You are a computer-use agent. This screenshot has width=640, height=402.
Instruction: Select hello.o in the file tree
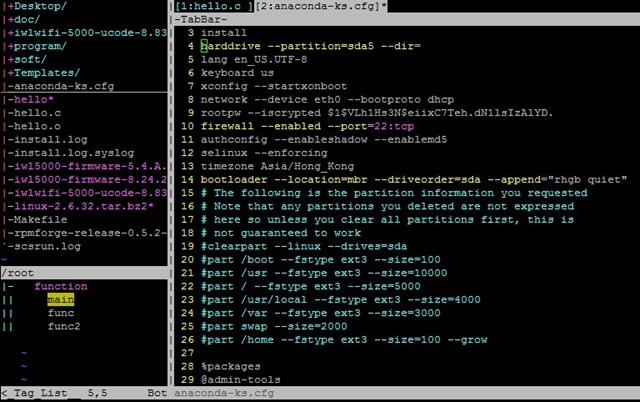(34, 126)
